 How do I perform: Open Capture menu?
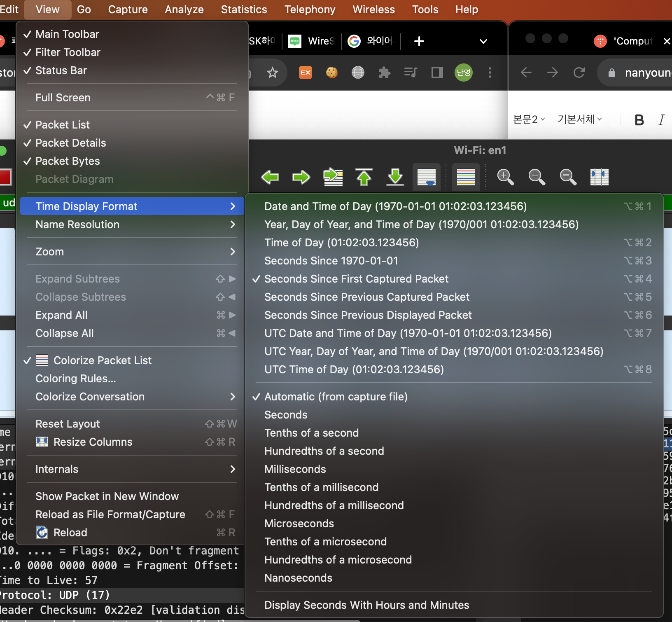pos(128,9)
